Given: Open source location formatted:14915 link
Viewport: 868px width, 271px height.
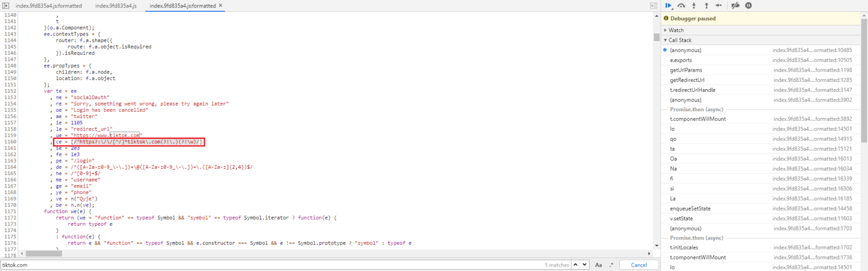Looking at the screenshot, I should [813, 139].
